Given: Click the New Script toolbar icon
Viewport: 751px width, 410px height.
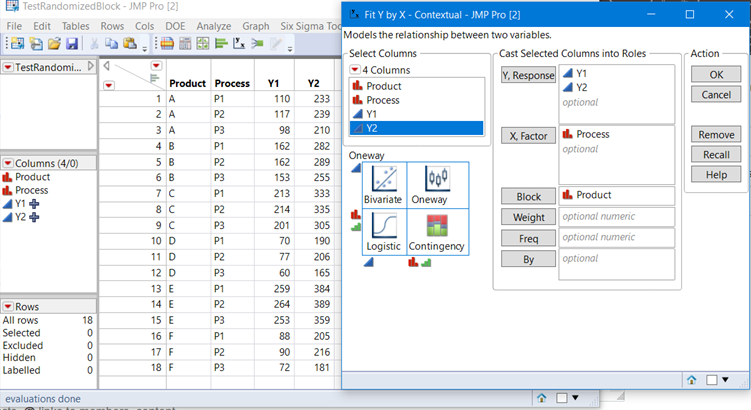Looking at the screenshot, I should coord(36,44).
